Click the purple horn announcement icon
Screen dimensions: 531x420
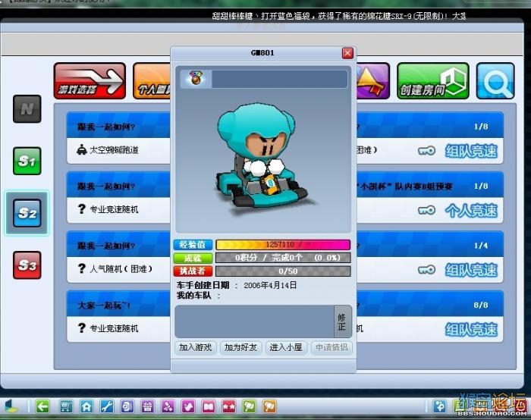tap(373, 81)
